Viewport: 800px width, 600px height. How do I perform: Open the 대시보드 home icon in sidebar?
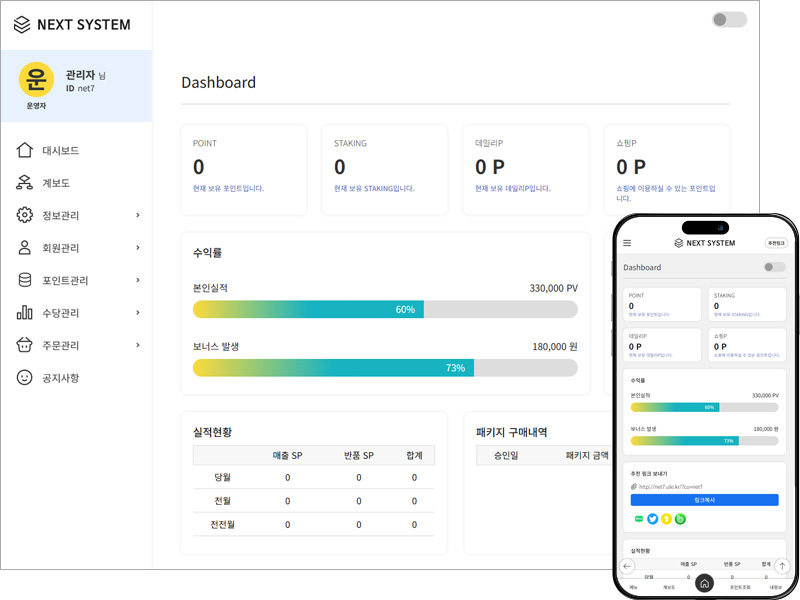click(25, 151)
